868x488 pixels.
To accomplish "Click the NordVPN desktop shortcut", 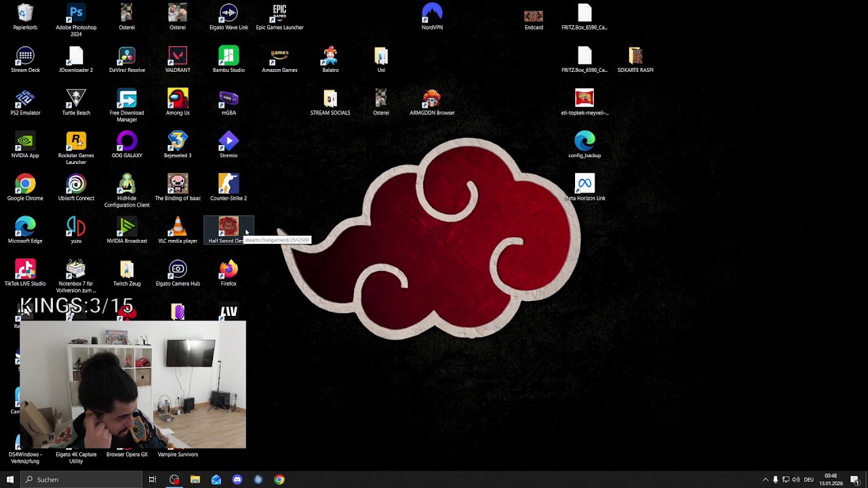I will 432,18.
